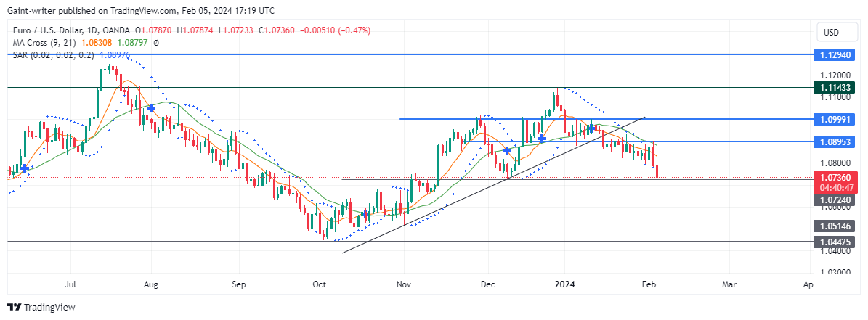Select the 1.04425 price level label
The image size is (868, 320).
pos(835,242)
